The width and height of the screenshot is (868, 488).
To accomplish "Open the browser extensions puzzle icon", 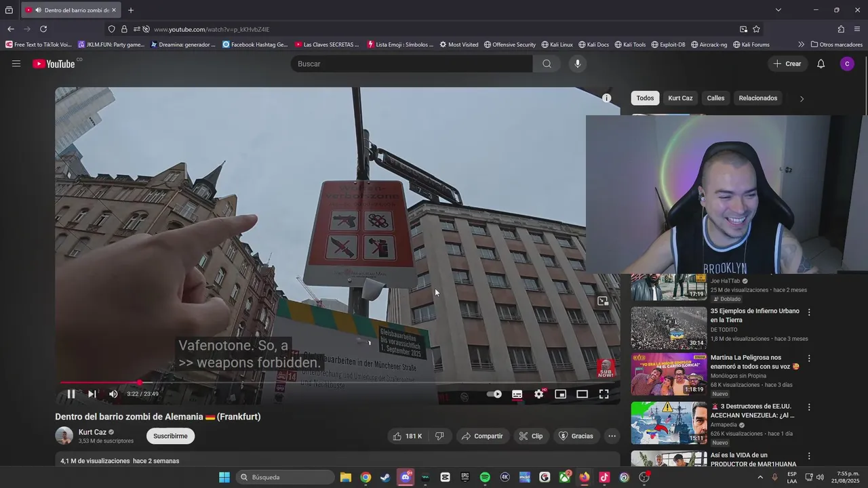I will pos(841,29).
